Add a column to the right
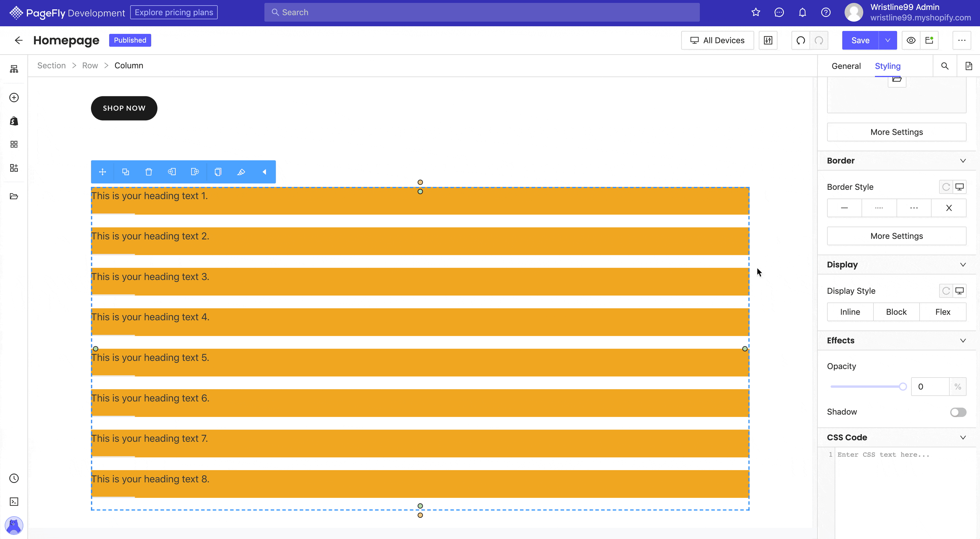The image size is (980, 539). 195,172
